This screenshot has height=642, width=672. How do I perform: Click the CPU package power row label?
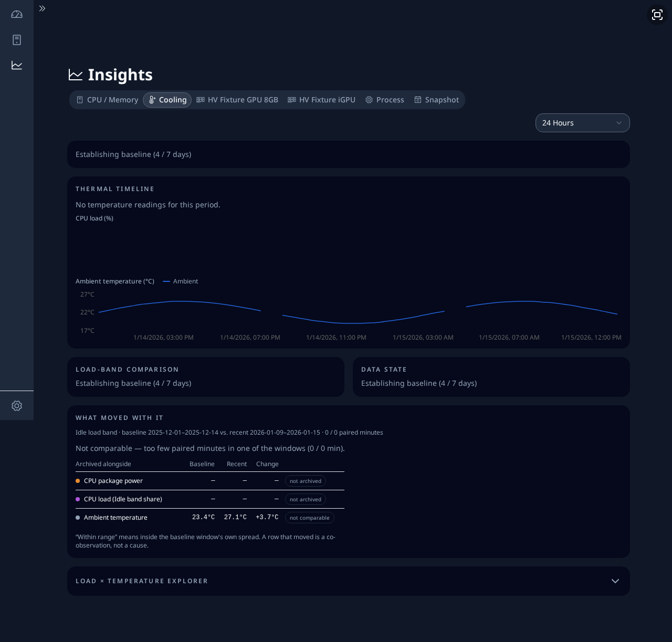coord(113,481)
